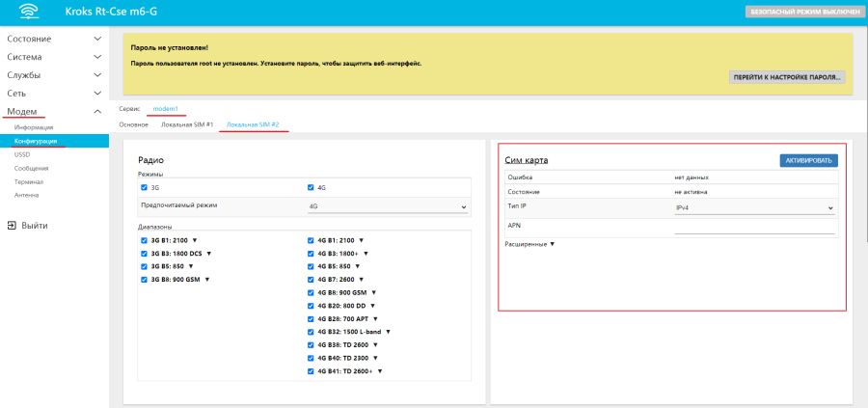868x408 pixels.
Task: Open the Тип IP dropdown
Action: 753,207
